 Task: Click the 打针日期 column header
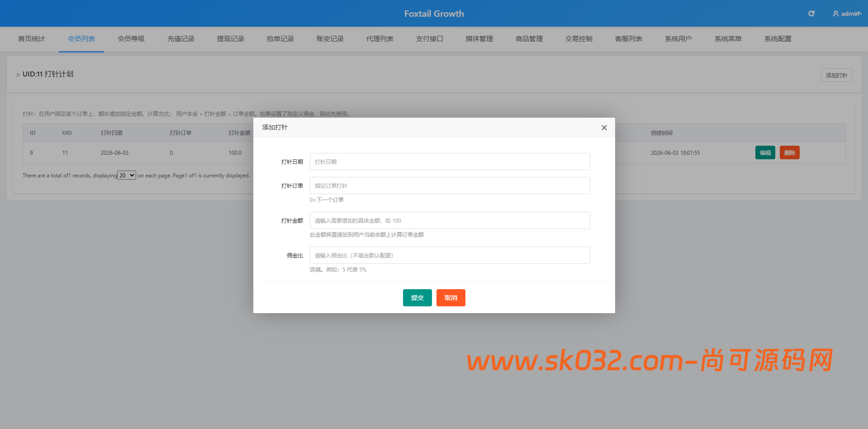pyautogui.click(x=111, y=133)
